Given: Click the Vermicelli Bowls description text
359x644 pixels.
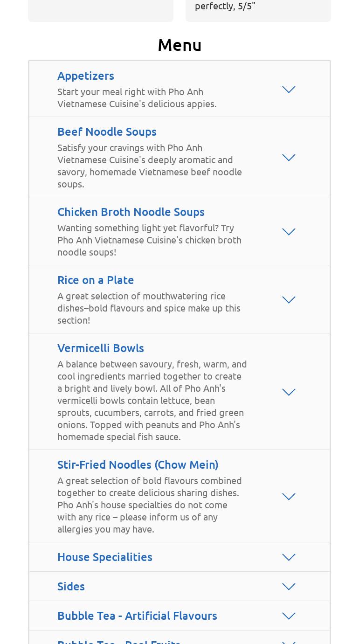Looking at the screenshot, I should pos(152,400).
